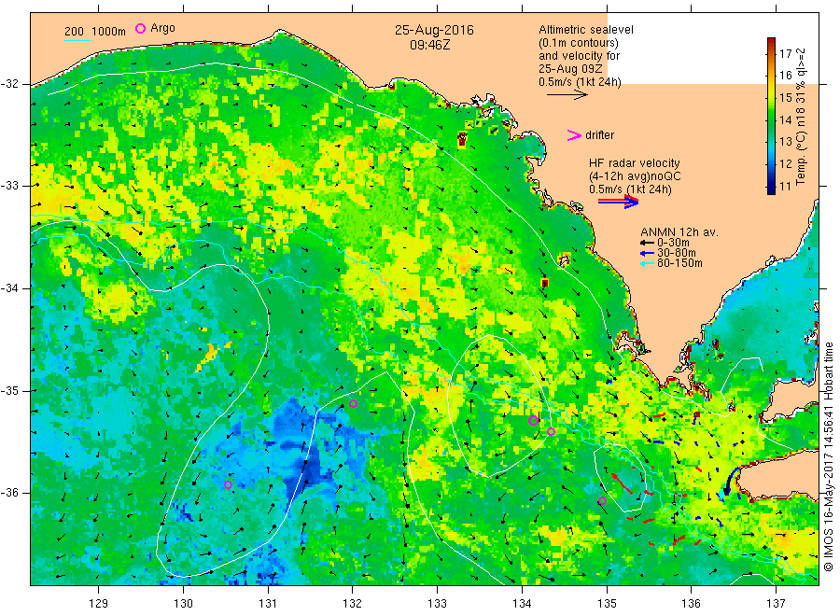This screenshot has width=840, height=616.
Task: Click the '200 1000m' depth contour legend
Action: tap(95, 32)
